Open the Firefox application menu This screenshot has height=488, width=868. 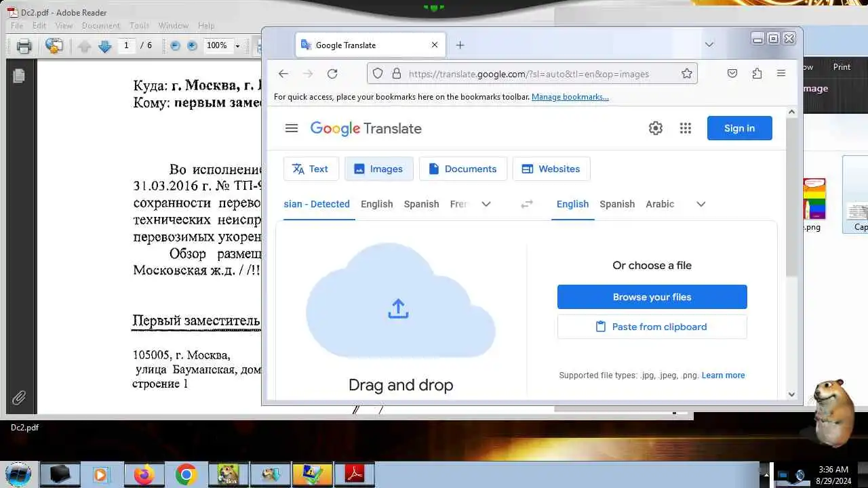pyautogui.click(x=781, y=74)
